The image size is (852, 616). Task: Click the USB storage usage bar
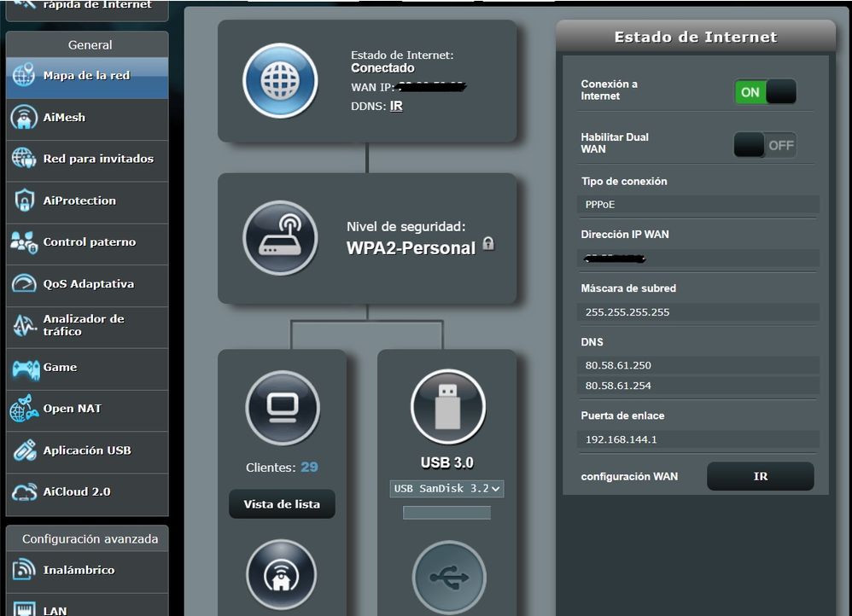(x=446, y=513)
